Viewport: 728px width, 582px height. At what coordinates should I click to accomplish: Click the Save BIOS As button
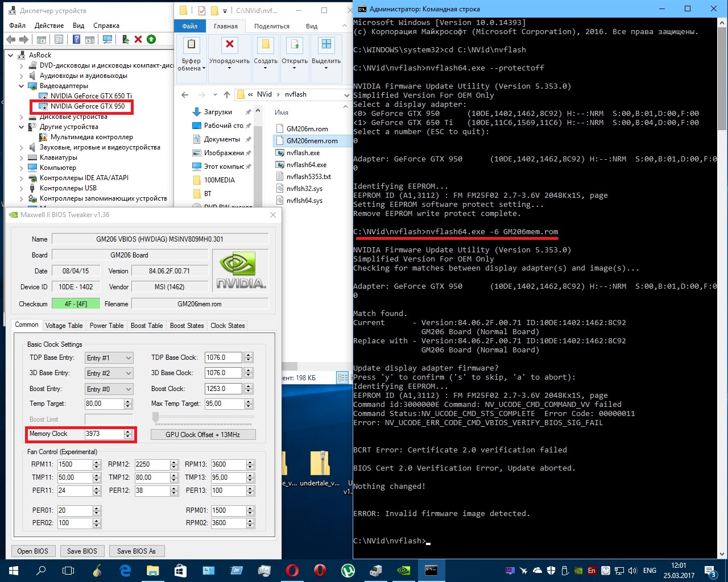coord(136,551)
